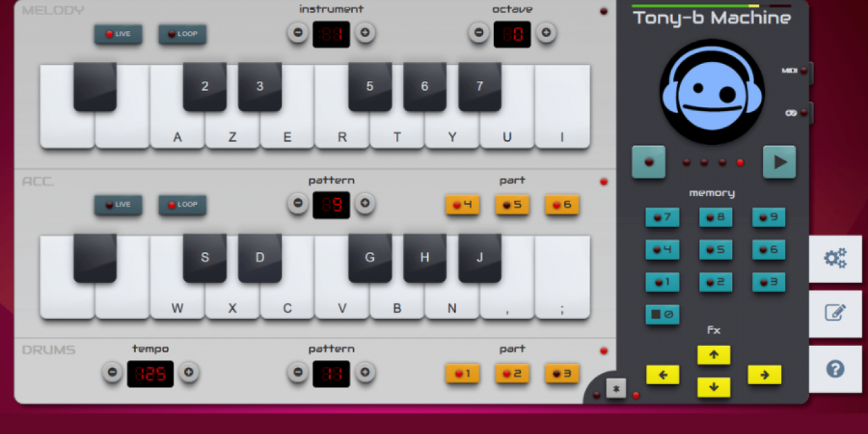This screenshot has width=868, height=434.
Task: Click the melody instrument number display
Action: pos(332,34)
